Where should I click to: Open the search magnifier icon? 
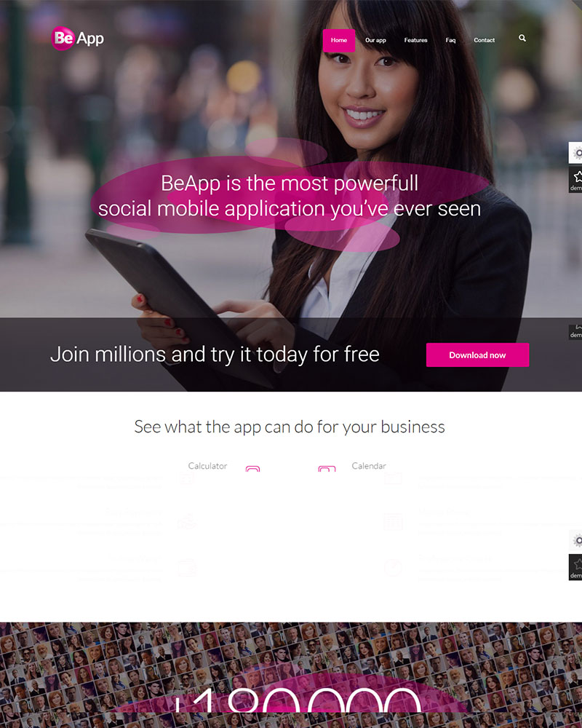(522, 38)
